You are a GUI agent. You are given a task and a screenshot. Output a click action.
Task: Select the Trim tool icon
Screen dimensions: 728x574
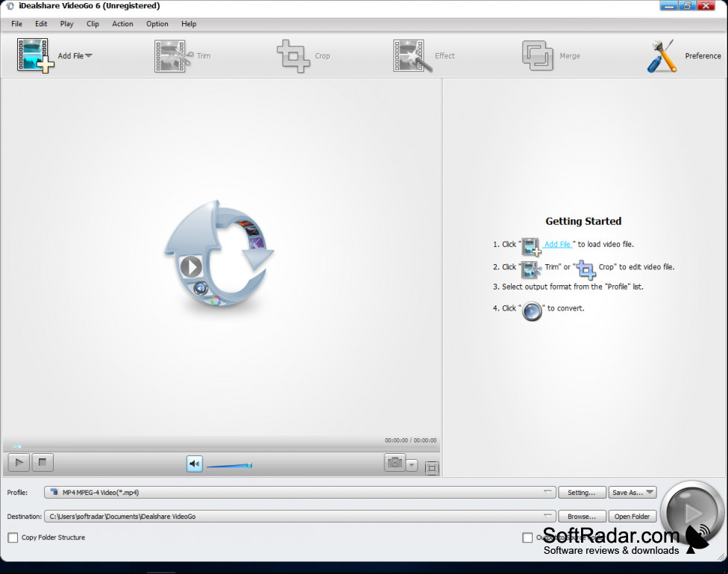pyautogui.click(x=173, y=56)
